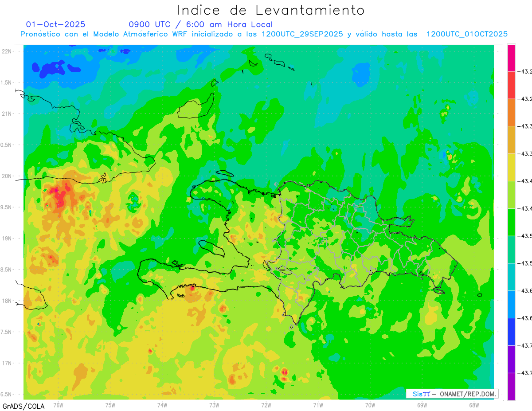Click the '21N' latitude axis label
This screenshot has height=411, width=532.
tap(6, 114)
